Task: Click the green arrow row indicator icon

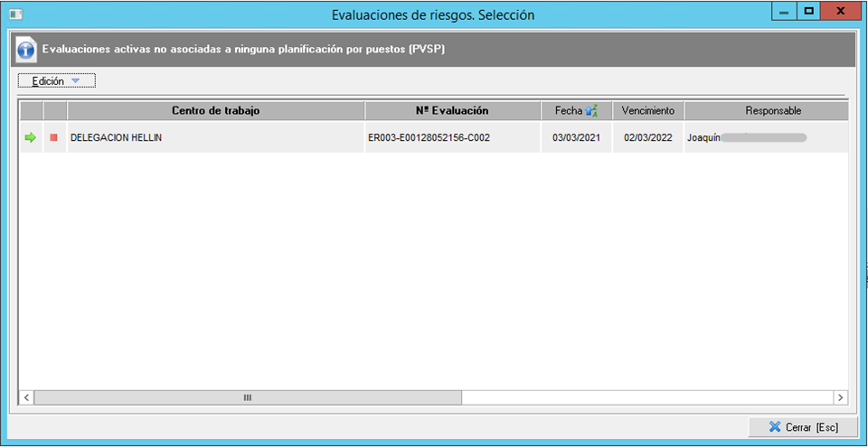Action: click(x=31, y=137)
